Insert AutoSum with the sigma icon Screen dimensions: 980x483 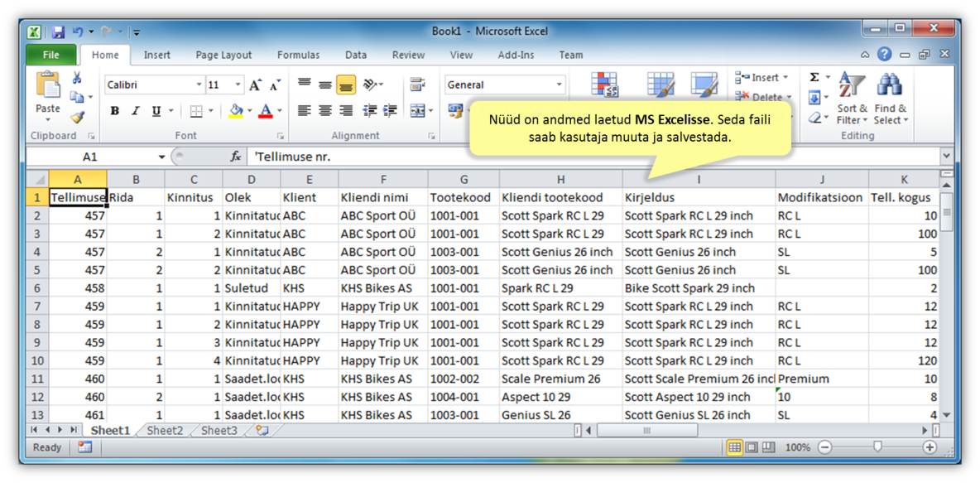pyautogui.click(x=814, y=78)
